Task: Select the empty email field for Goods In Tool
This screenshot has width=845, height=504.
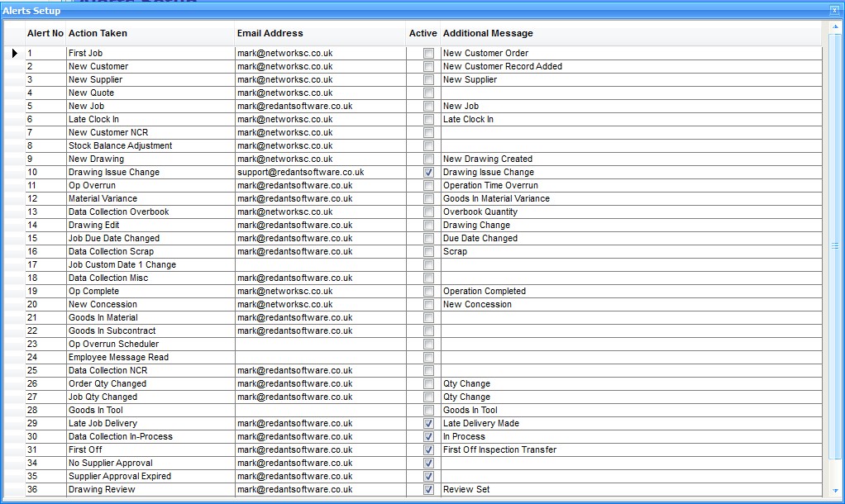Action: point(319,411)
